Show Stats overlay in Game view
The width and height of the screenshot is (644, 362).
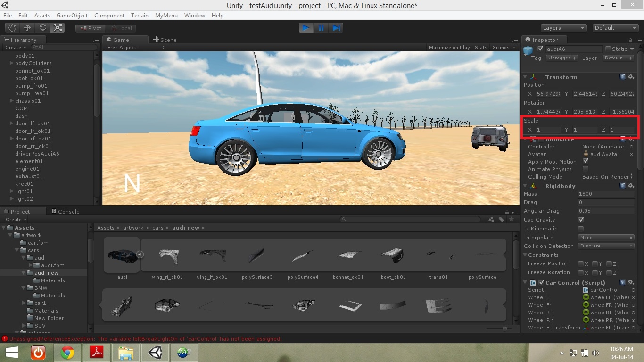point(481,48)
